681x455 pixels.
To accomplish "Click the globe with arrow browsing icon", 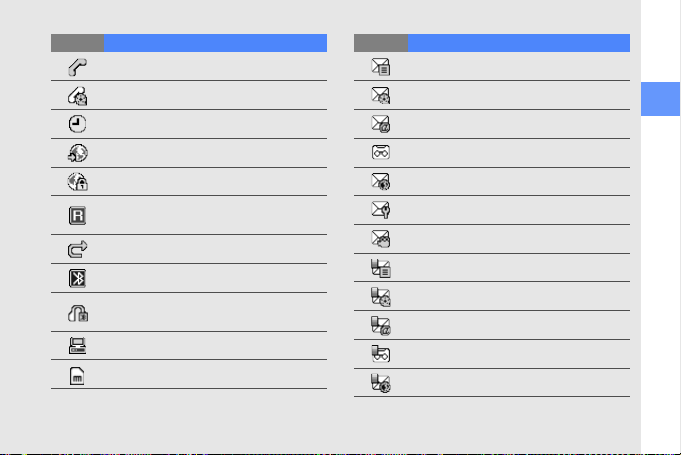I will click(78, 153).
